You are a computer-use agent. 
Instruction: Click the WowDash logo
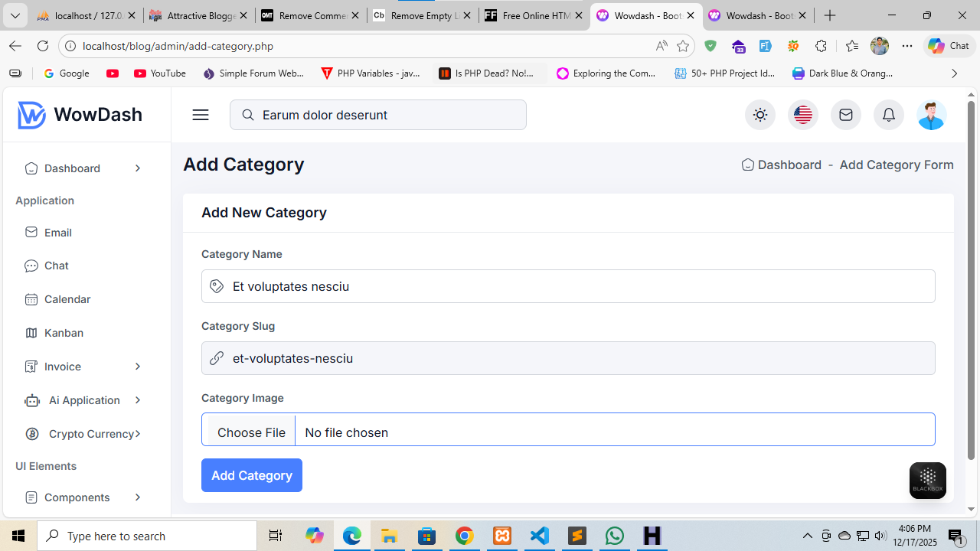click(x=80, y=115)
